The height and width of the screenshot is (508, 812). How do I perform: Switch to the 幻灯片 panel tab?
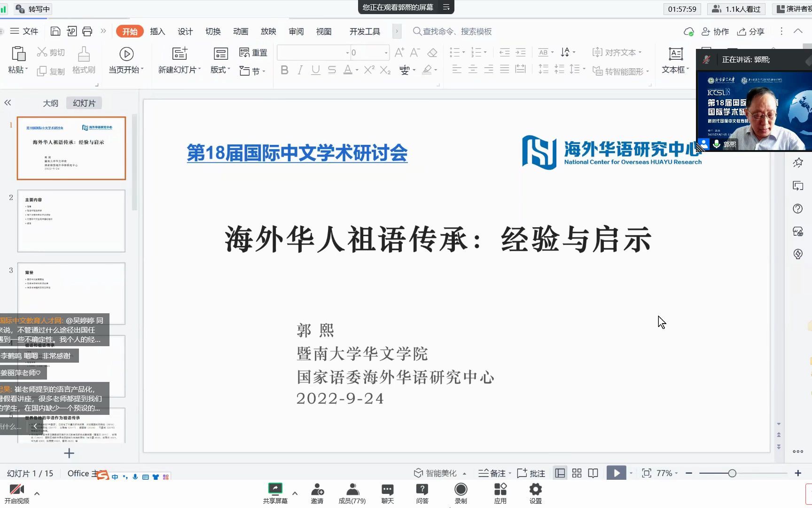click(84, 103)
